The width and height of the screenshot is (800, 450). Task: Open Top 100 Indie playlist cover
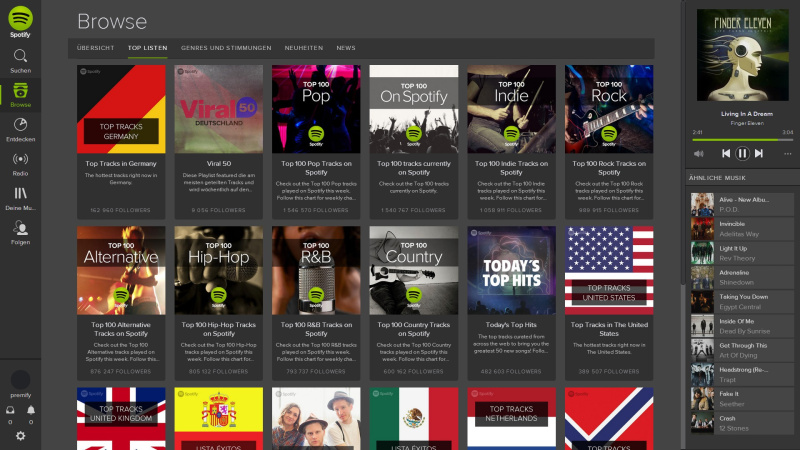511,109
